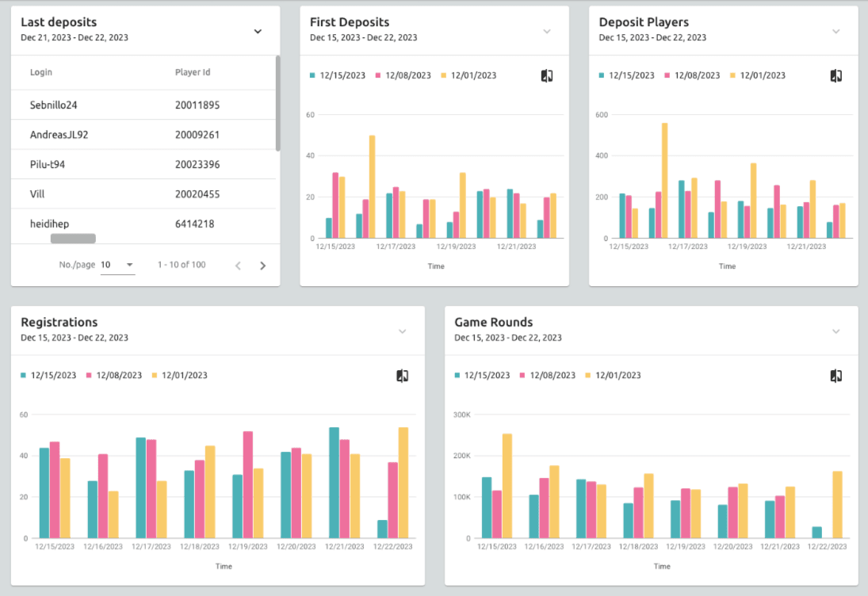Flip chart view in Deposit Players panel
The image size is (868, 596).
point(836,75)
